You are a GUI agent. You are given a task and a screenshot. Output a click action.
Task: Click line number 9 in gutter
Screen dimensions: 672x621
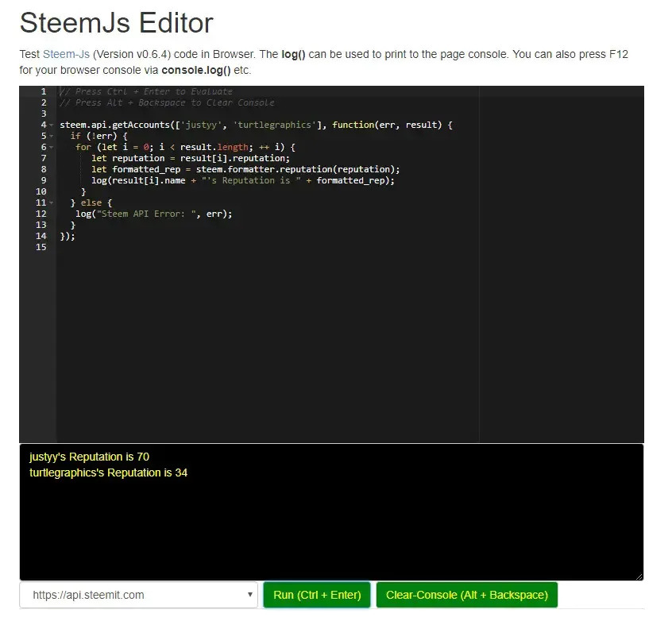tap(44, 180)
